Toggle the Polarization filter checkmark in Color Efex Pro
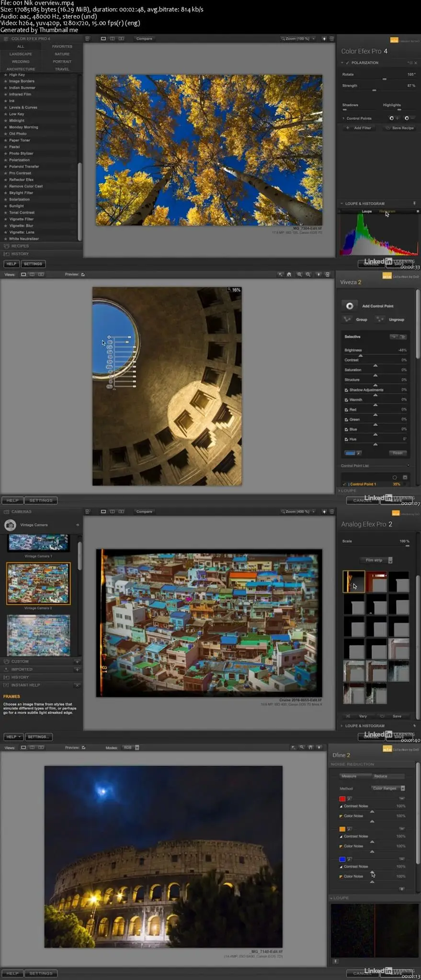The width and height of the screenshot is (421, 980). 348,63
